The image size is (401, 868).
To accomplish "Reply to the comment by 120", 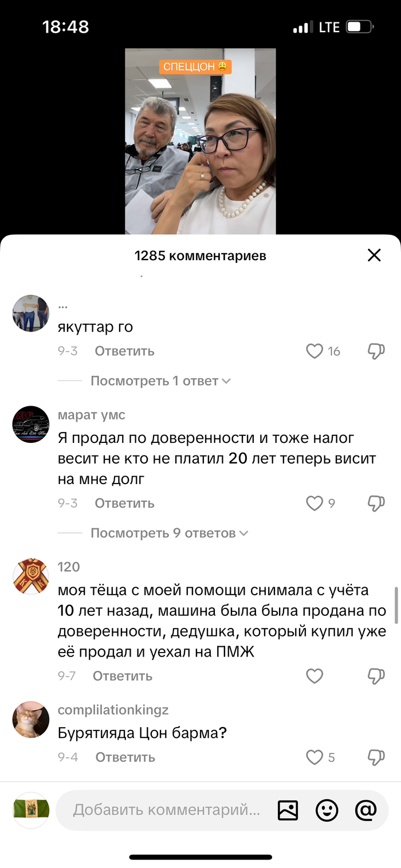I will 123,676.
